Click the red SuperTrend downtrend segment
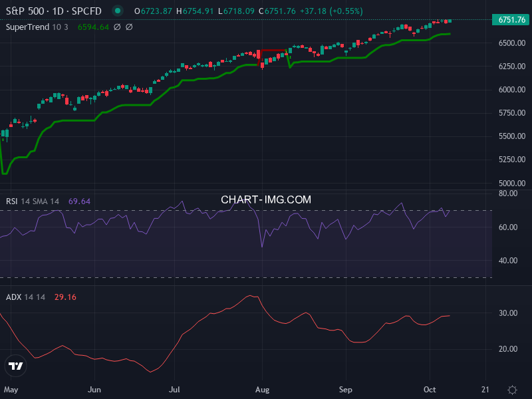The width and height of the screenshot is (532, 399). (x=273, y=51)
